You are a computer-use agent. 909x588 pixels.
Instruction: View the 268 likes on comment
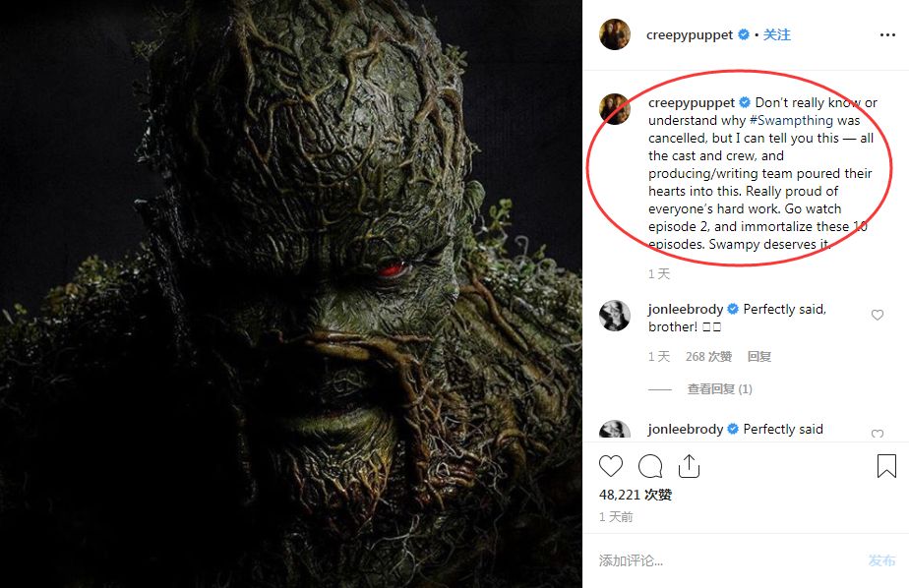tap(708, 357)
